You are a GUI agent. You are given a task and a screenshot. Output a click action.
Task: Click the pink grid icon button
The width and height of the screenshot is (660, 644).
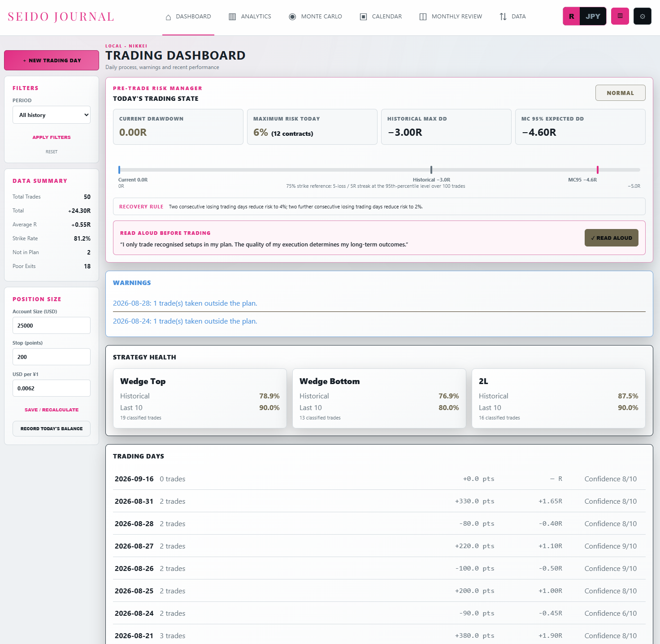click(620, 16)
